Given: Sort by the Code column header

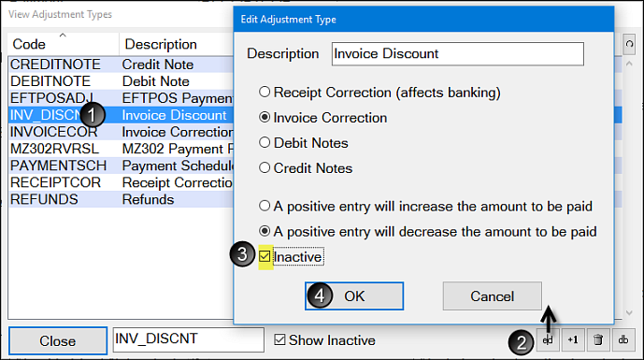Looking at the screenshot, I should pyautogui.click(x=64, y=44).
